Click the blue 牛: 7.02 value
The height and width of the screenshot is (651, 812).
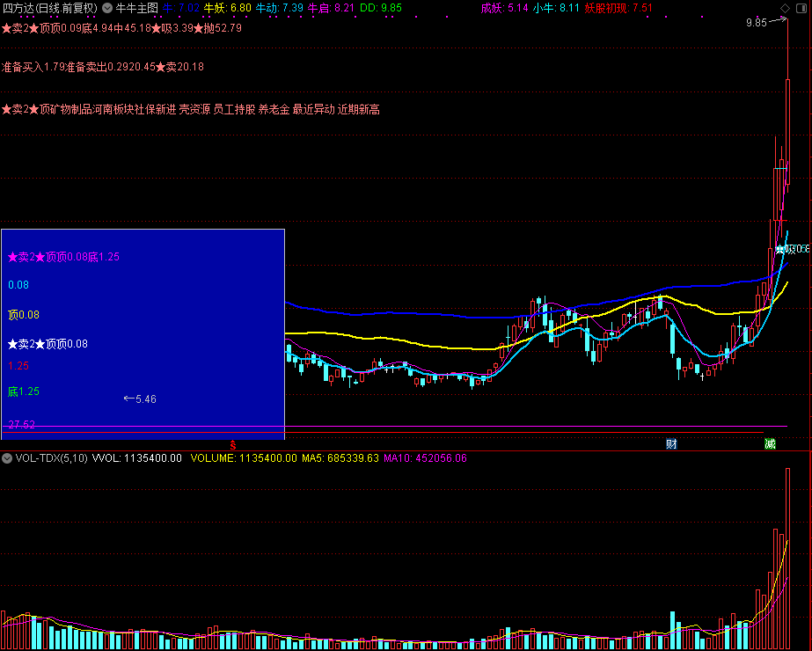(180, 8)
